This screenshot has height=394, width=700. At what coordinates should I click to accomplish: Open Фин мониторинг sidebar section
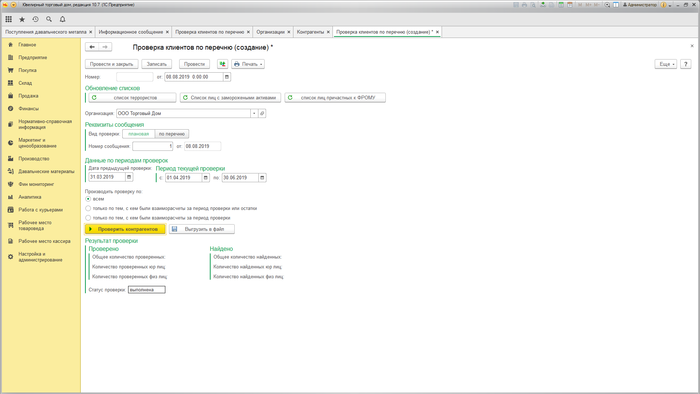coord(36,184)
